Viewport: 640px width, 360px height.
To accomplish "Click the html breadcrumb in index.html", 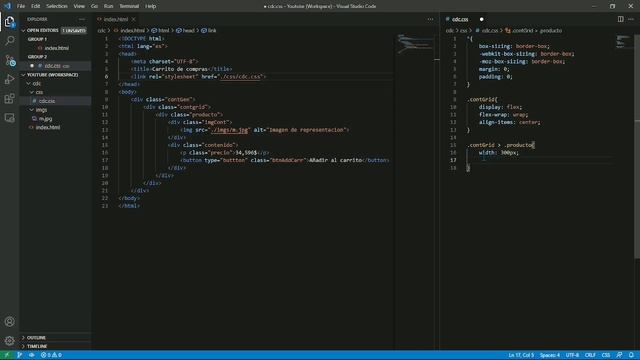I will [160, 31].
